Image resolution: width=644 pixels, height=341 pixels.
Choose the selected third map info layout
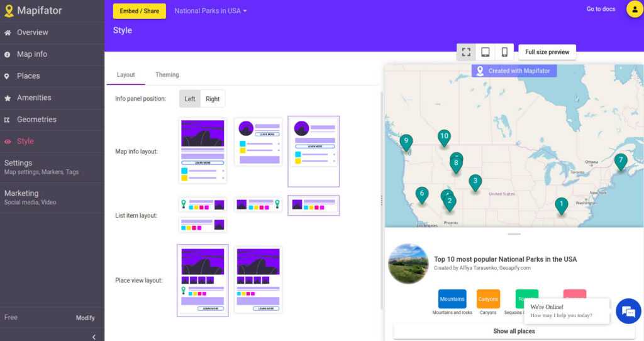pos(314,151)
